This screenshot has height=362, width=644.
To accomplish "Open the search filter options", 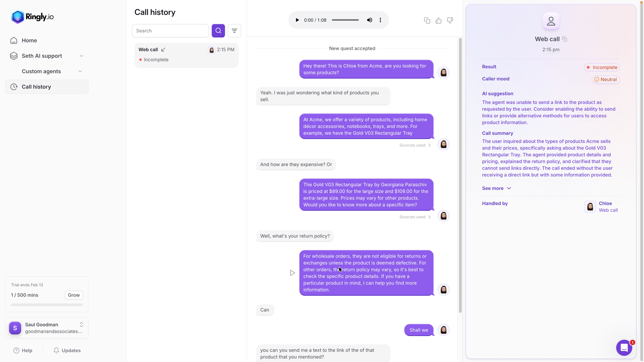I will 234,31.
